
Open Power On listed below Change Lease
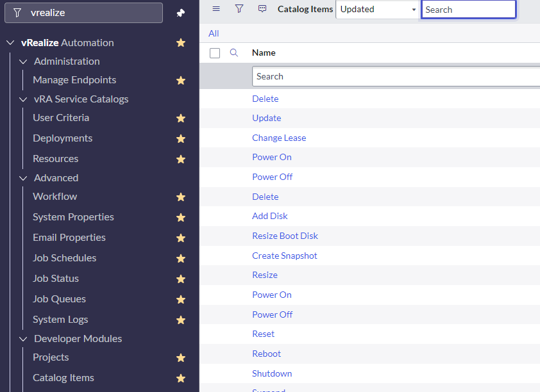tap(272, 157)
